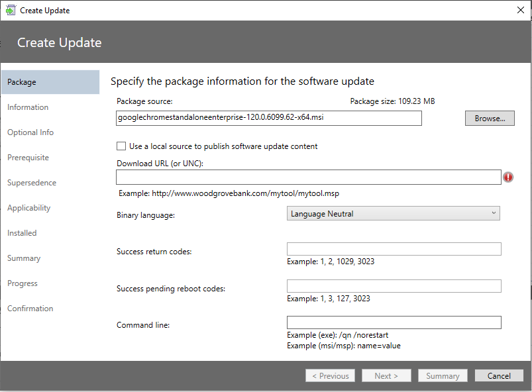Click the red error icon beside Download URL

pyautogui.click(x=508, y=177)
